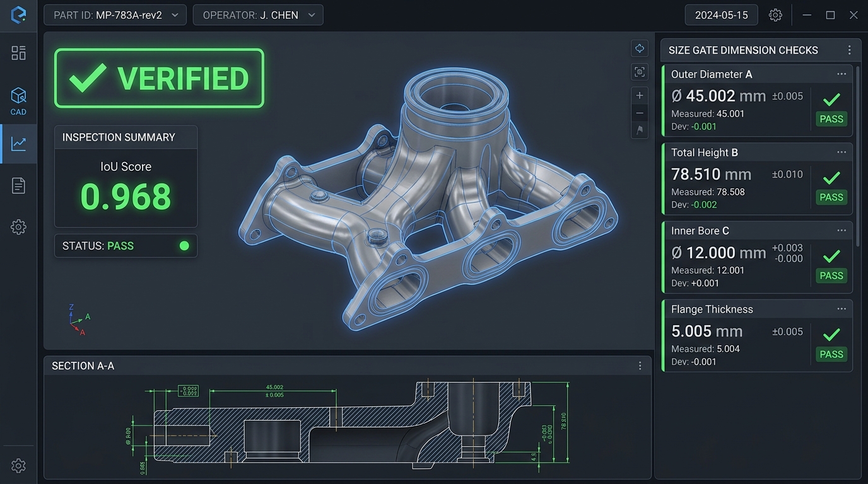Click the 3D manifold model in the viewport
Image resolution: width=868 pixels, height=484 pixels.
429,199
